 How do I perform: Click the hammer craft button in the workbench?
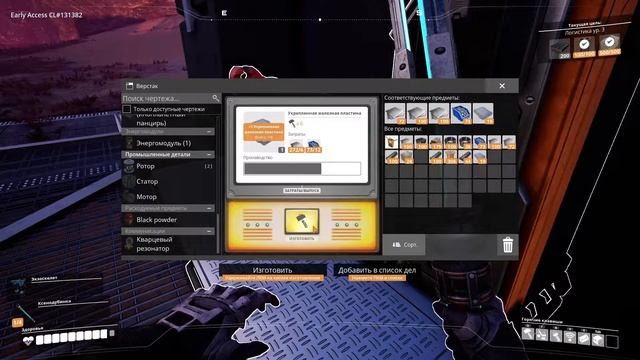[x=302, y=221]
